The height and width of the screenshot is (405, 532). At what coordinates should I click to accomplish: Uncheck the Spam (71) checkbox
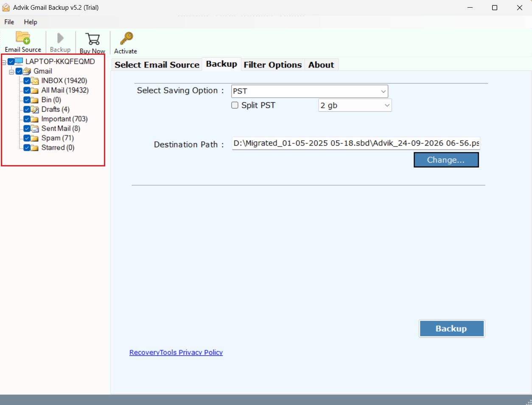pos(27,138)
